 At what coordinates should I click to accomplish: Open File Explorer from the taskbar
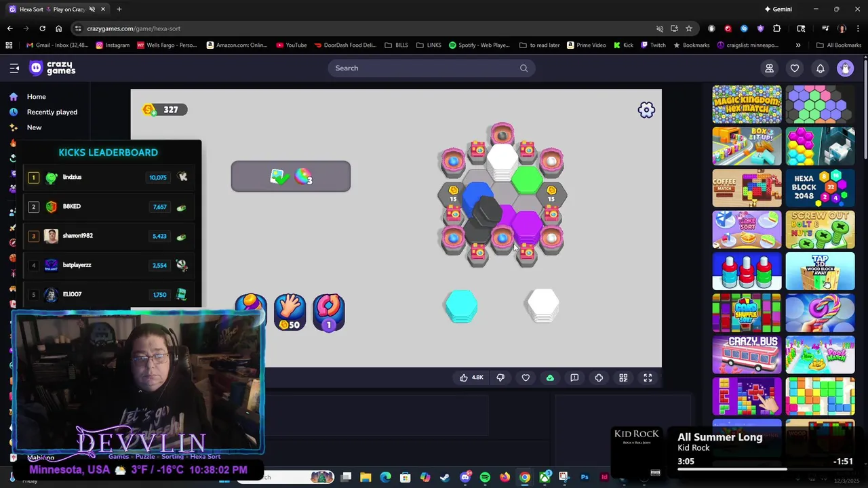(x=366, y=477)
